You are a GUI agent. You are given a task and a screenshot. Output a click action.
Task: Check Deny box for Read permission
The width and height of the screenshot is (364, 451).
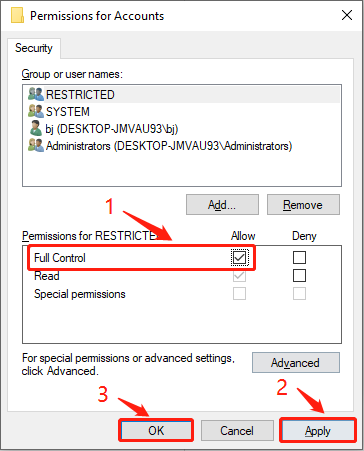coord(299,275)
